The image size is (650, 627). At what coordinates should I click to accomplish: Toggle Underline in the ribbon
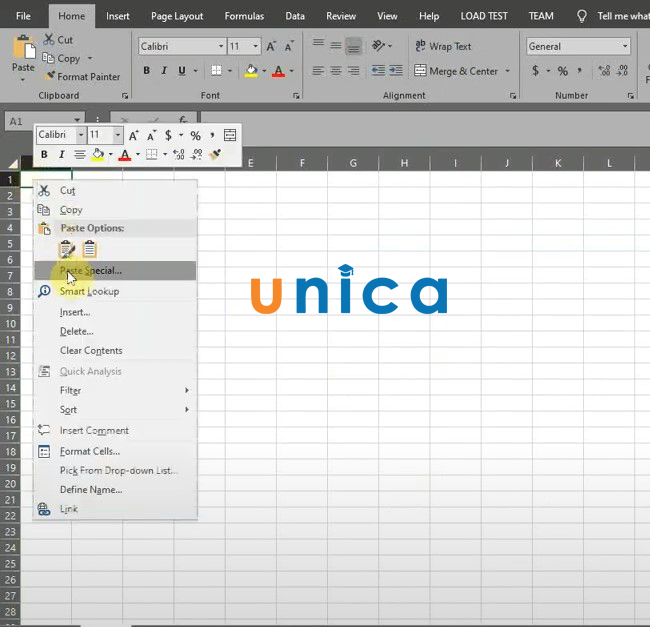pyautogui.click(x=182, y=71)
